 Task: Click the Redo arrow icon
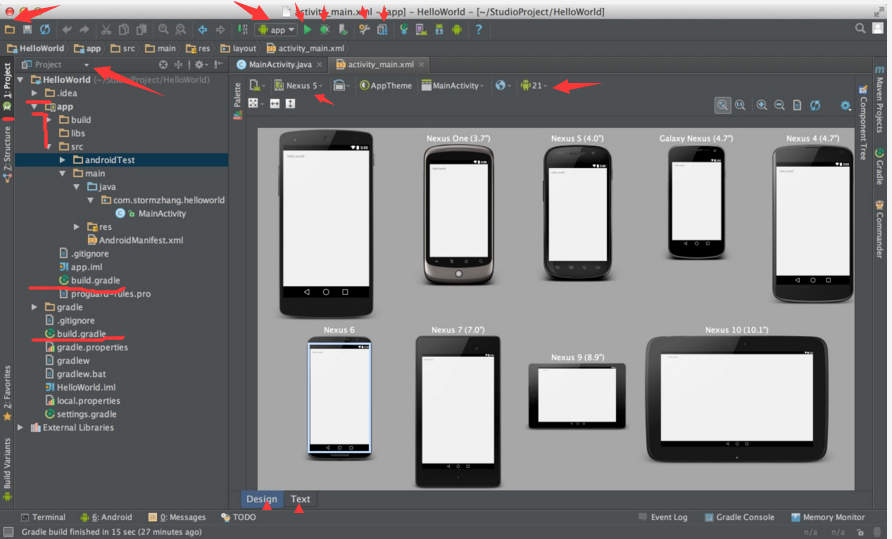click(x=84, y=29)
